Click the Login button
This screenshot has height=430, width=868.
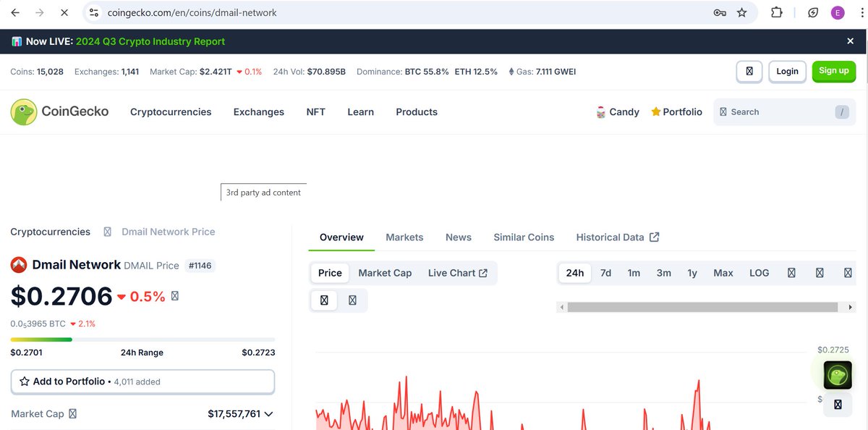787,71
